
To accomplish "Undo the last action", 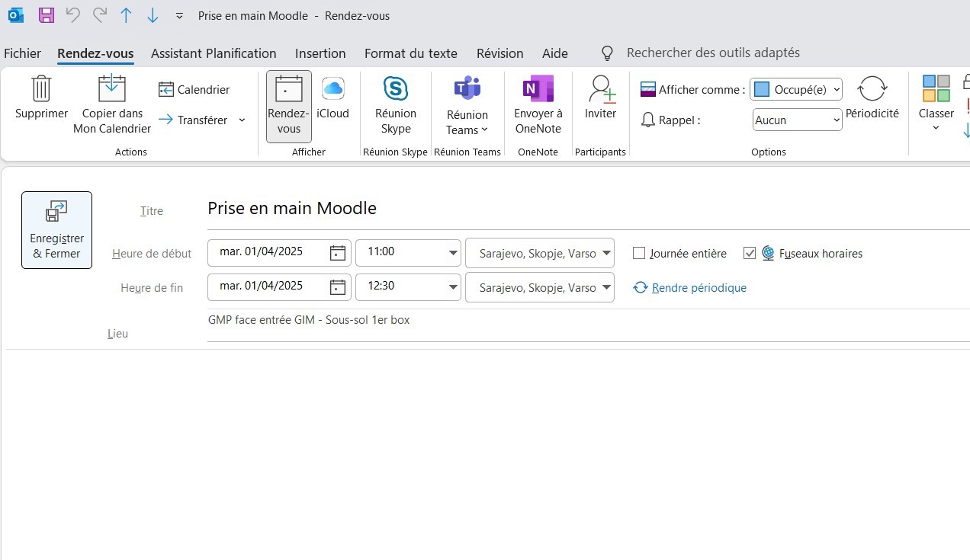I will coord(72,15).
